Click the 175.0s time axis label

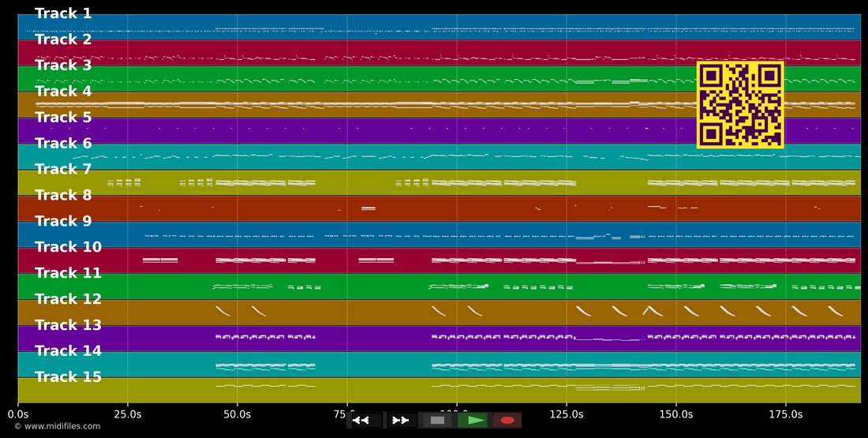(x=785, y=414)
